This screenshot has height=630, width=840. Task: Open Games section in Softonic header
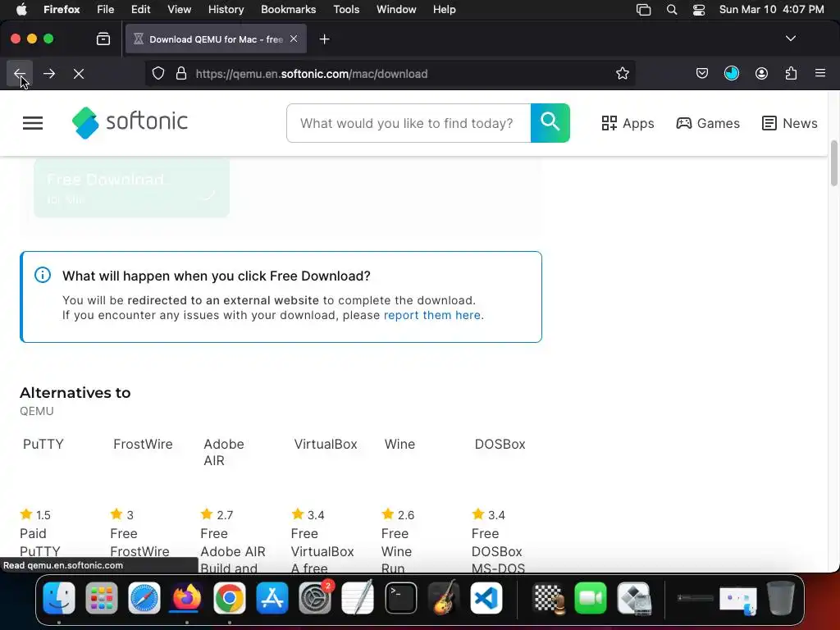(x=708, y=123)
